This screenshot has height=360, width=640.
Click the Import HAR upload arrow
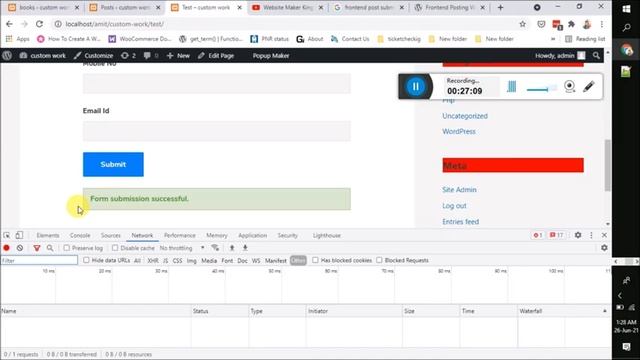(232, 248)
